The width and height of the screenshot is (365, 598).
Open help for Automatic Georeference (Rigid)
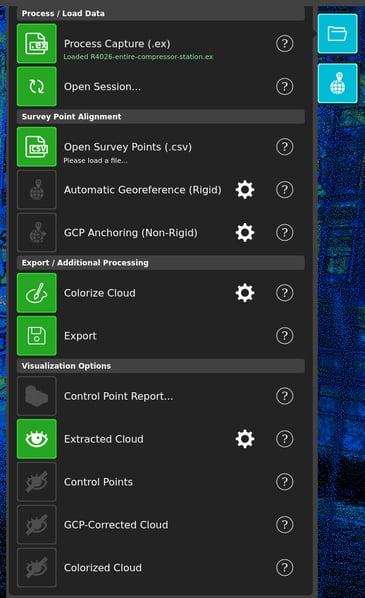[285, 190]
